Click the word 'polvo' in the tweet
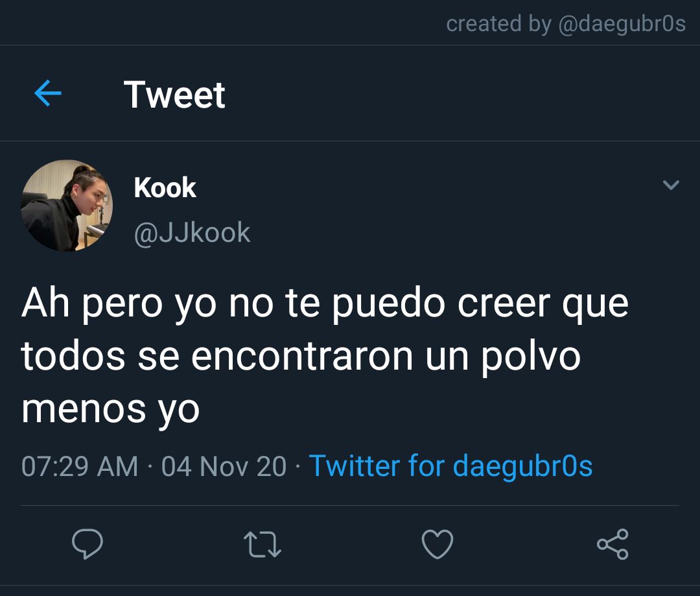 click(x=531, y=357)
